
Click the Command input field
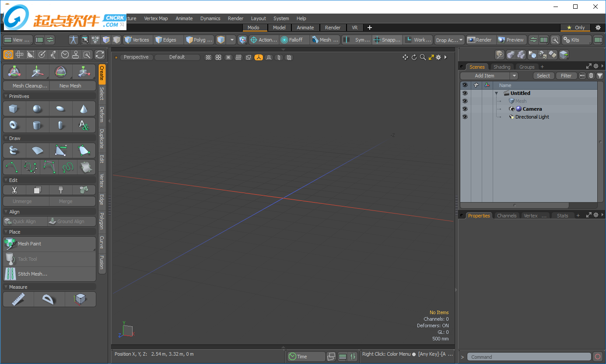[x=529, y=357]
